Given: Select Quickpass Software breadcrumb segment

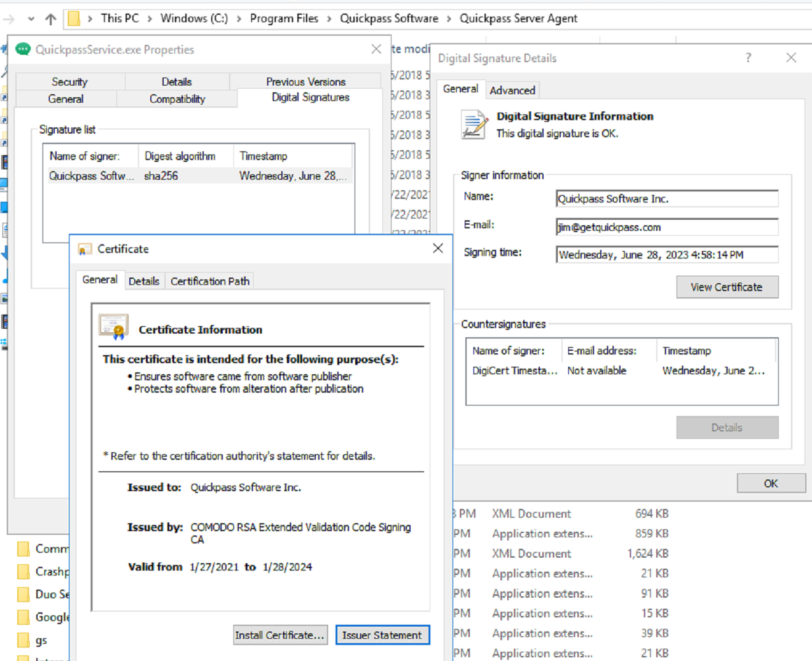Looking at the screenshot, I should click(389, 18).
